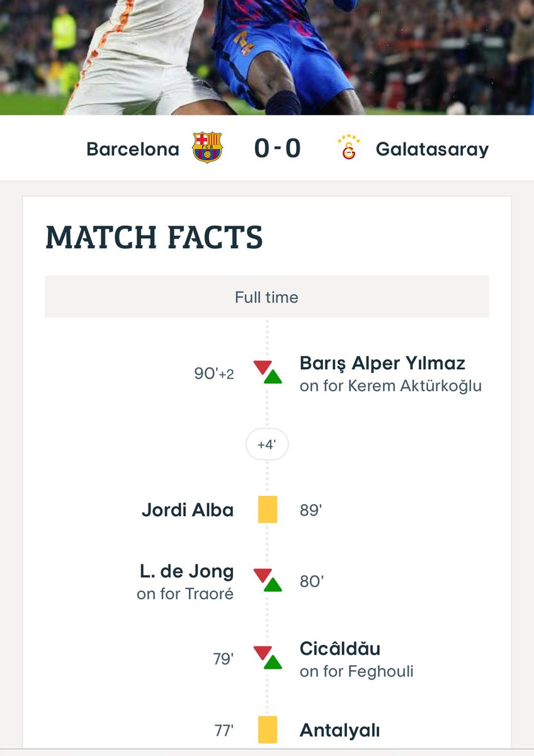Tap the 0 - 0 match score
The image size is (534, 756).
pyautogui.click(x=278, y=149)
